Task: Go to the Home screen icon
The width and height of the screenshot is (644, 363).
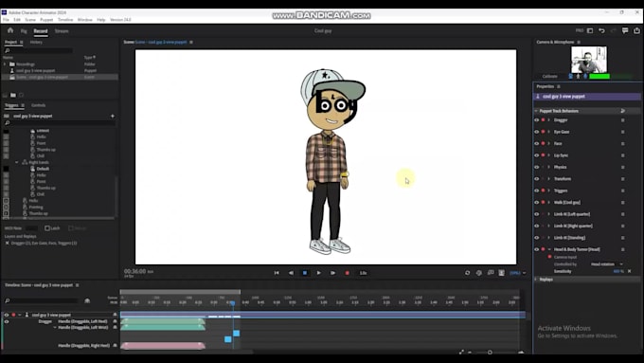Action: [x=10, y=30]
